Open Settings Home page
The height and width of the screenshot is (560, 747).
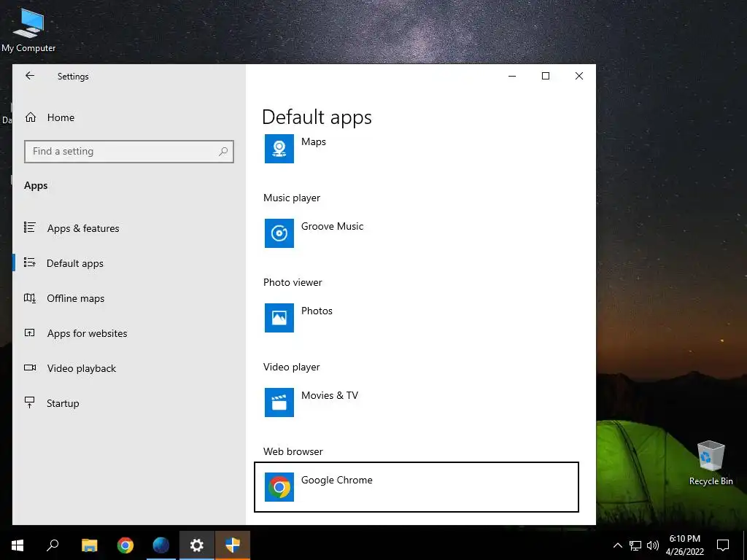[61, 117]
